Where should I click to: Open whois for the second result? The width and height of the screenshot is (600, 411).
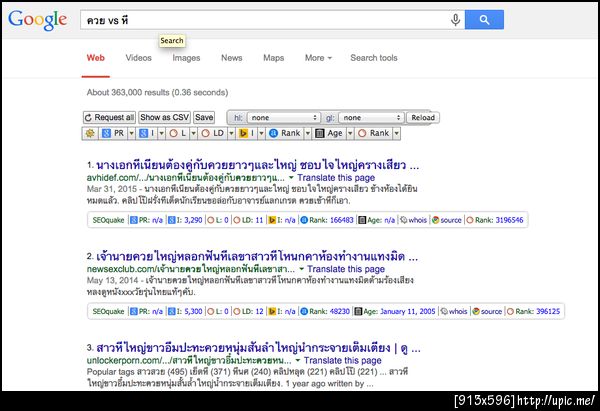point(454,312)
